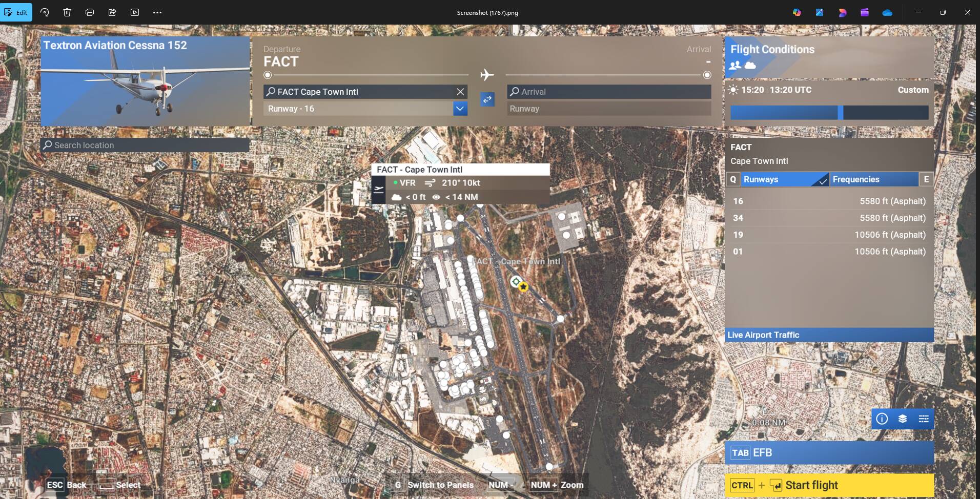Image resolution: width=980 pixels, height=499 pixels.
Task: Click the yellow star departure marker on map
Action: tap(523, 287)
